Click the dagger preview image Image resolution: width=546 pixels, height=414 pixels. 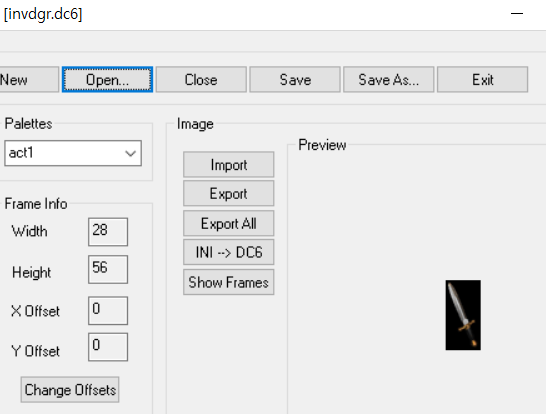pyautogui.click(x=463, y=315)
